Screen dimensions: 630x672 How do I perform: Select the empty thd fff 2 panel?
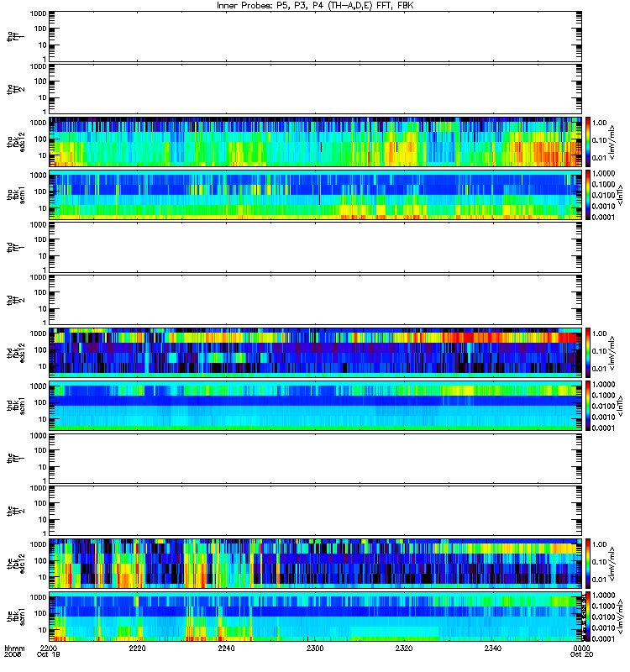point(316,300)
